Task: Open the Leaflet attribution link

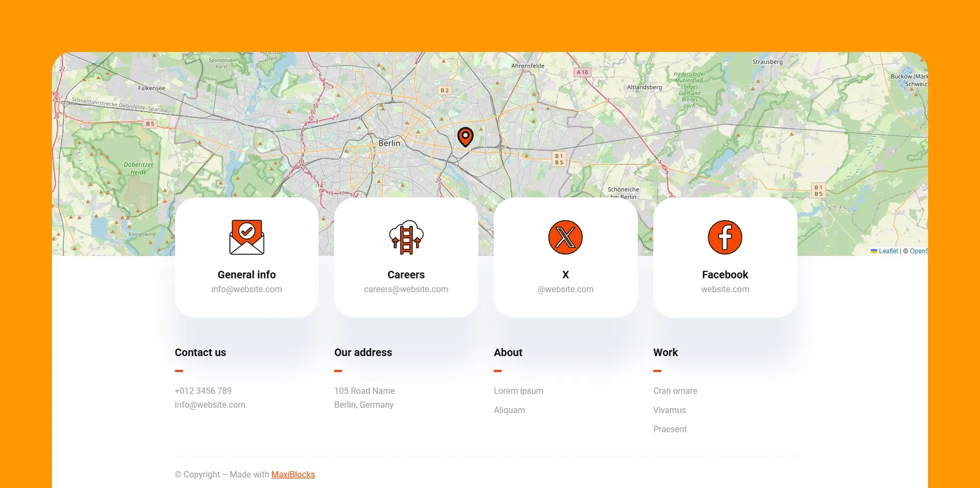Action: tap(888, 251)
